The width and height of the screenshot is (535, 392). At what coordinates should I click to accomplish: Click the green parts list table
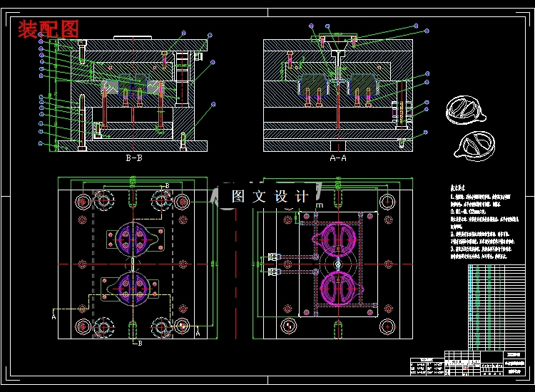coord(496,307)
